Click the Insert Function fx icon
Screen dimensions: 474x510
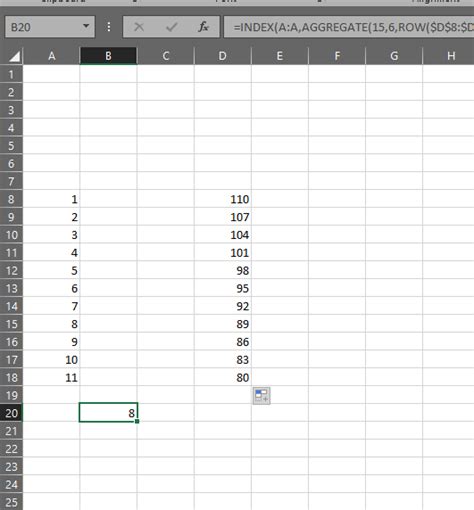pyautogui.click(x=203, y=27)
